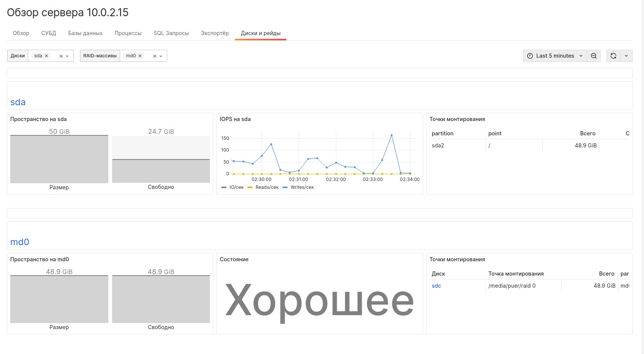Clear all values in RAID-массивы selector
The image size is (644, 354).
click(154, 56)
